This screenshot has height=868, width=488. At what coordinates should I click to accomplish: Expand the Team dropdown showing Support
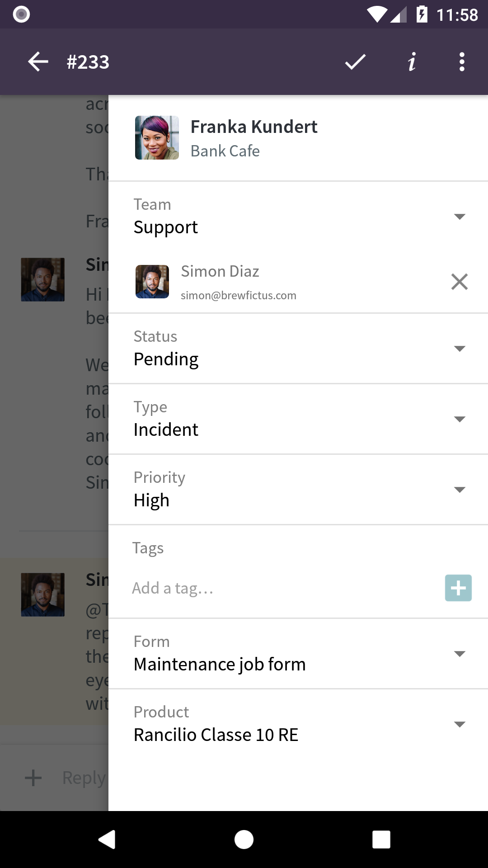pyautogui.click(x=298, y=217)
